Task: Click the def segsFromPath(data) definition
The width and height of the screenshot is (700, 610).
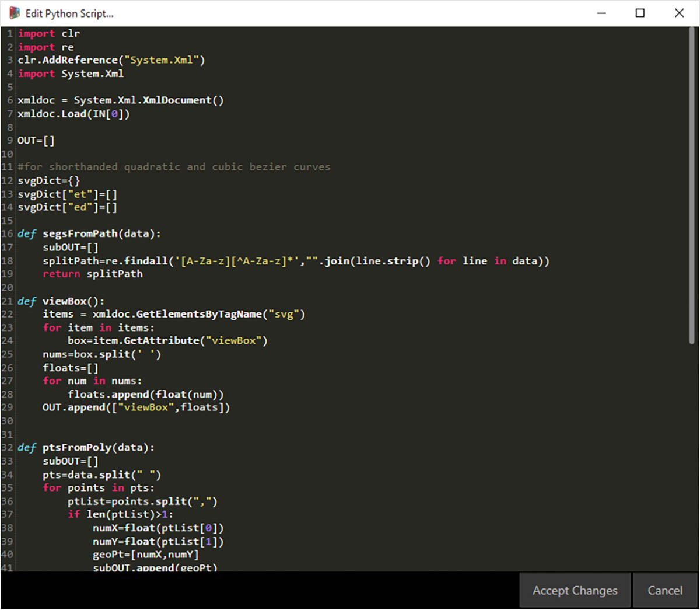Action: 89,234
